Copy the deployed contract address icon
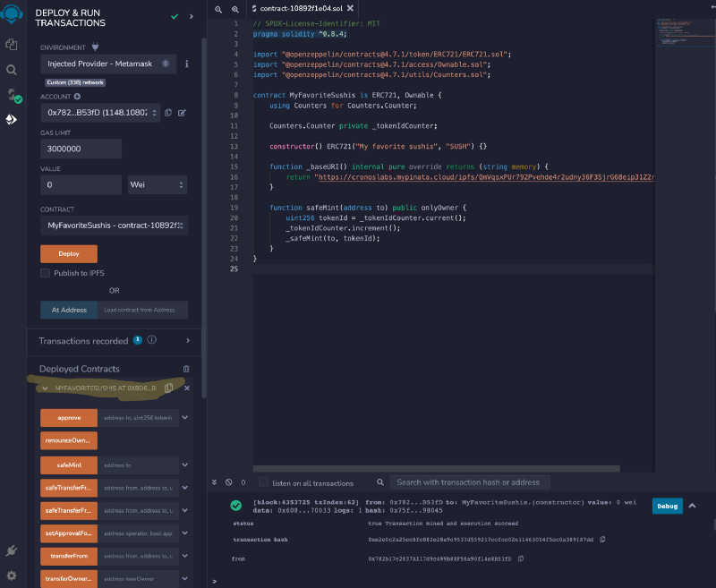716x588 pixels. 169,388
